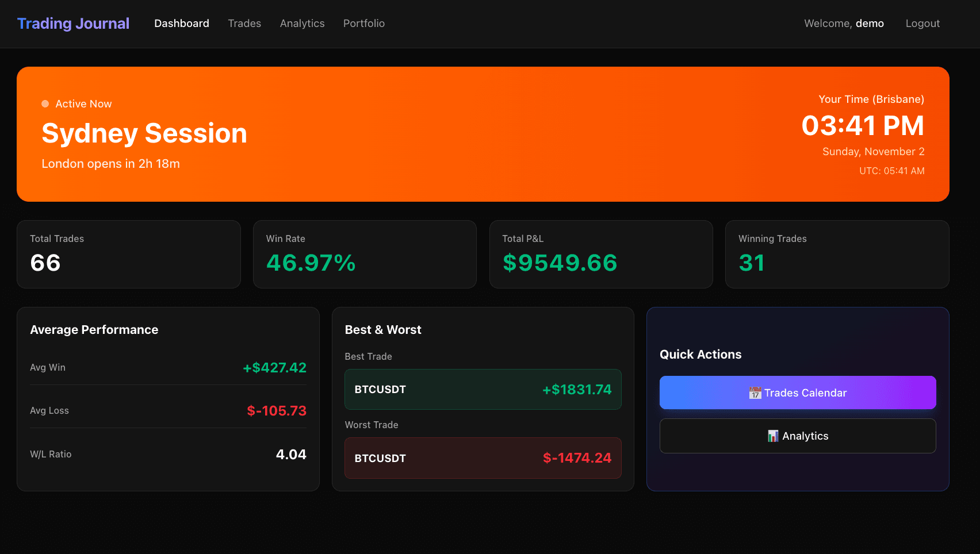The width and height of the screenshot is (980, 554).
Task: Open Analytics from Quick Actions panel
Action: pos(798,436)
